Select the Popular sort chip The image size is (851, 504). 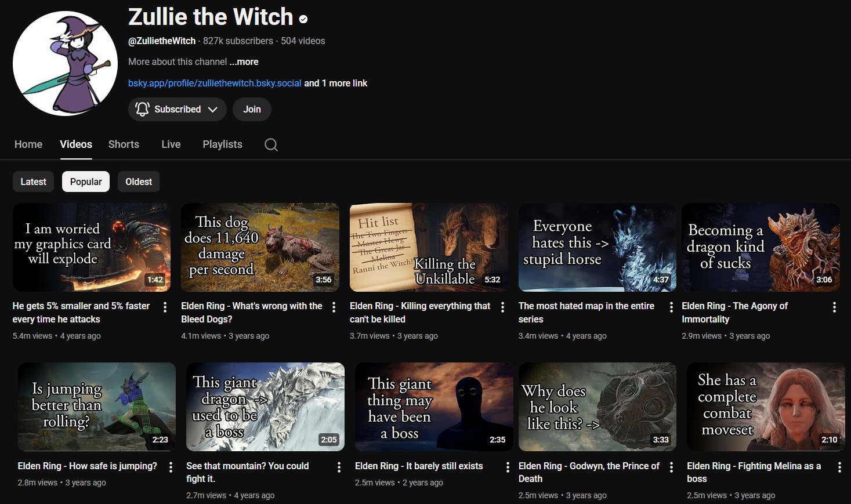tap(86, 182)
